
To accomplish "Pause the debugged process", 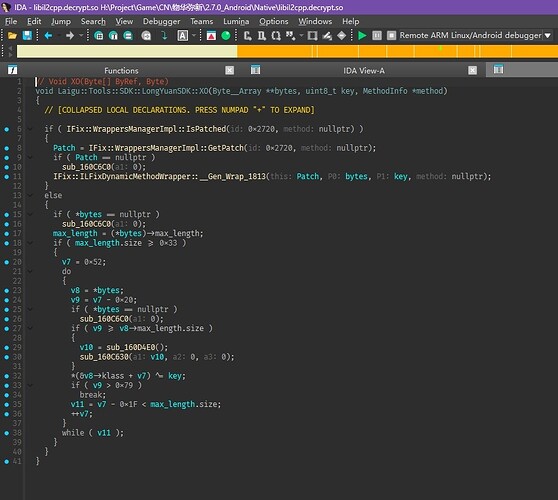I will tap(377, 36).
